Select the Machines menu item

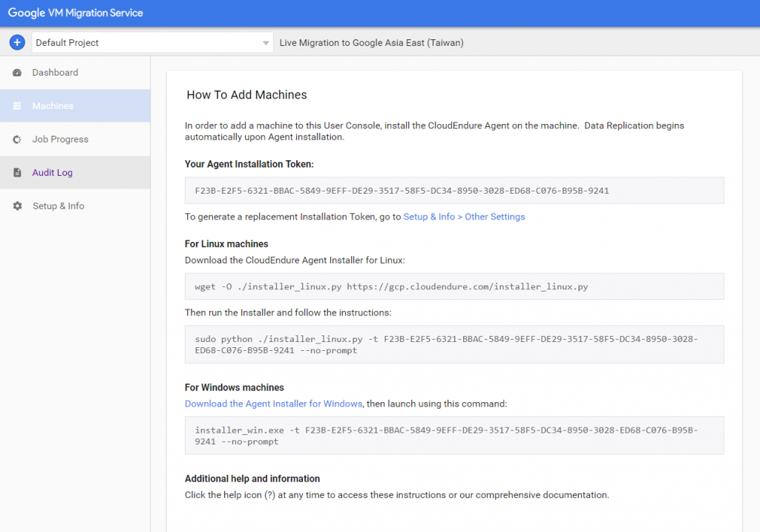click(x=53, y=106)
